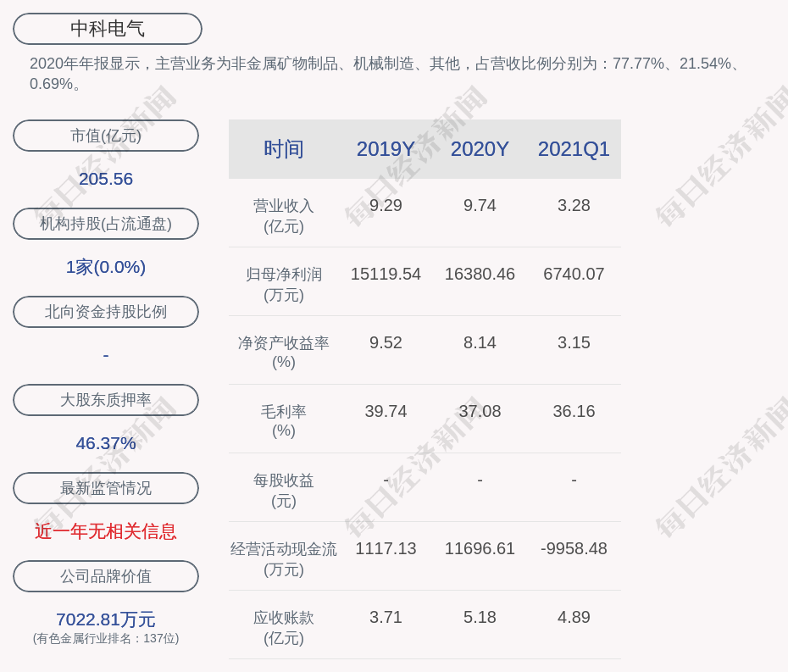Screen dimensions: 788x672
Task: Click the 中科电气 company name pill
Action: [107, 29]
